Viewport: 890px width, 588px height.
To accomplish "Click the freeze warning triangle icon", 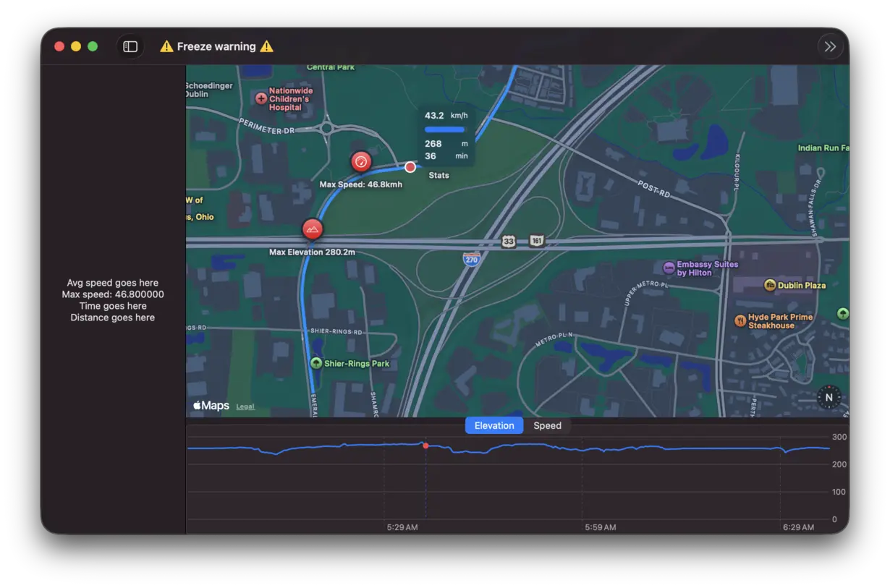I will point(167,46).
